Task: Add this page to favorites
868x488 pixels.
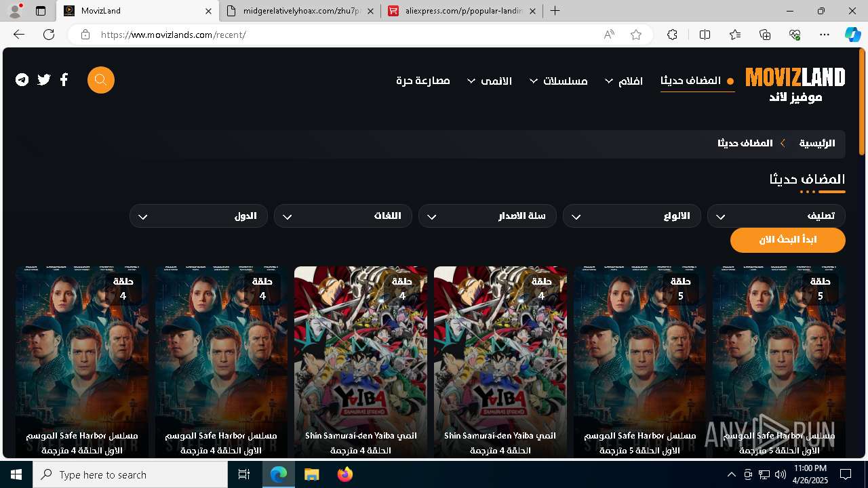Action: pos(636,35)
